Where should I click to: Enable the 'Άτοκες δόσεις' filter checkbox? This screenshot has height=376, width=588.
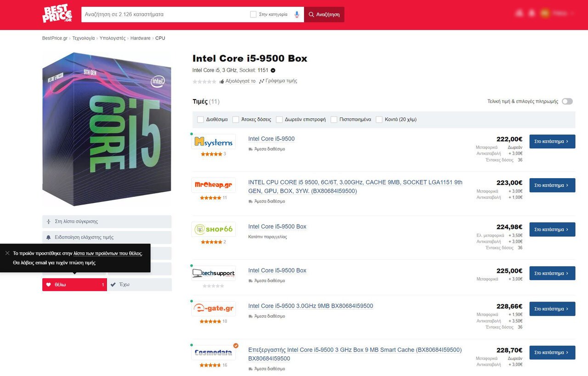pos(236,119)
